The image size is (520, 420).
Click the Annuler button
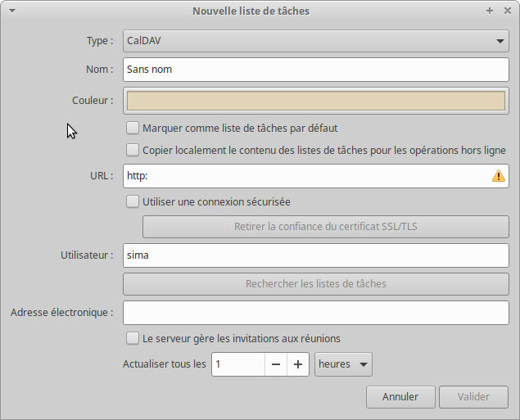pyautogui.click(x=400, y=397)
